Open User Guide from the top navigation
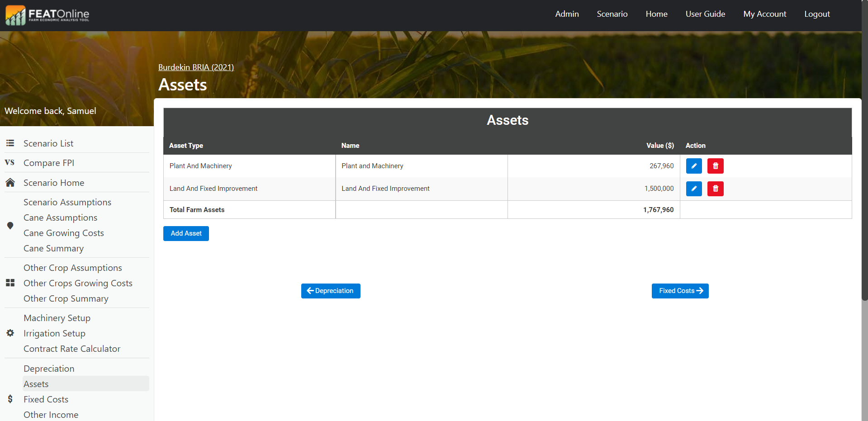The image size is (868, 421). click(705, 14)
